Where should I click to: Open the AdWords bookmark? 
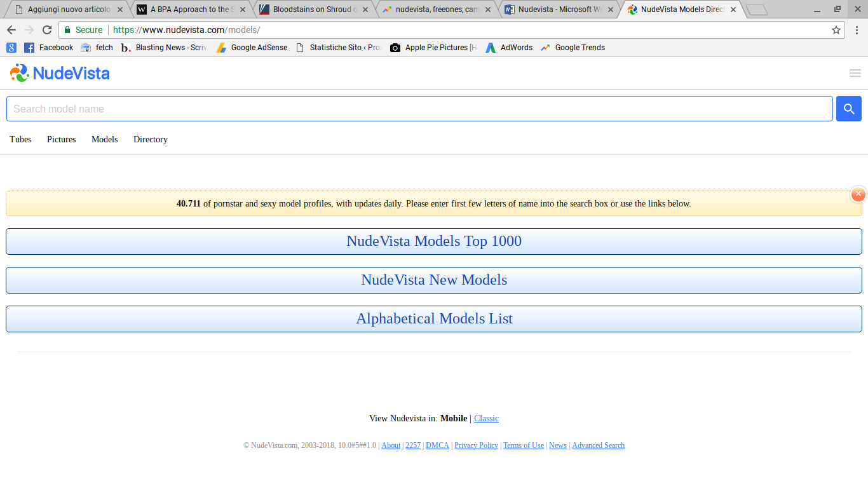[x=509, y=48]
